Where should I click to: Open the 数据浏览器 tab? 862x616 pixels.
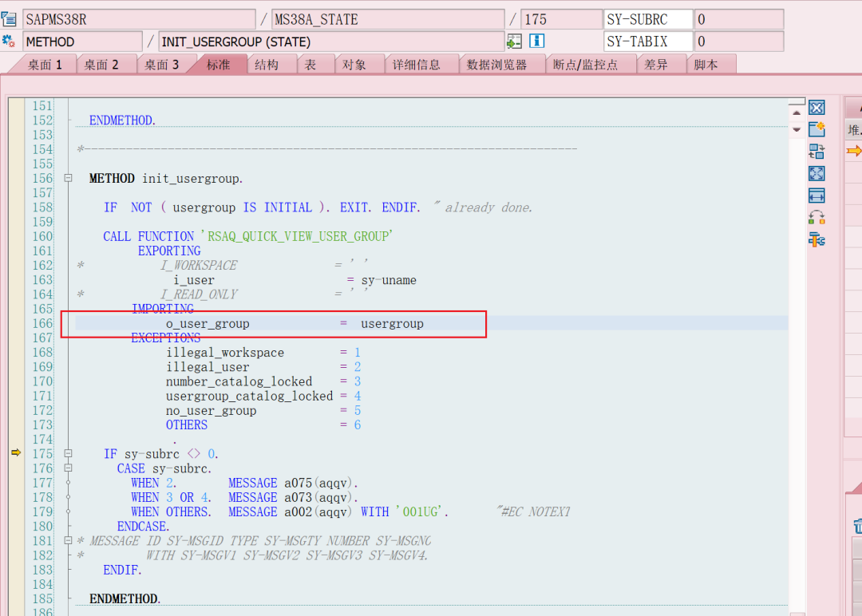(x=497, y=65)
